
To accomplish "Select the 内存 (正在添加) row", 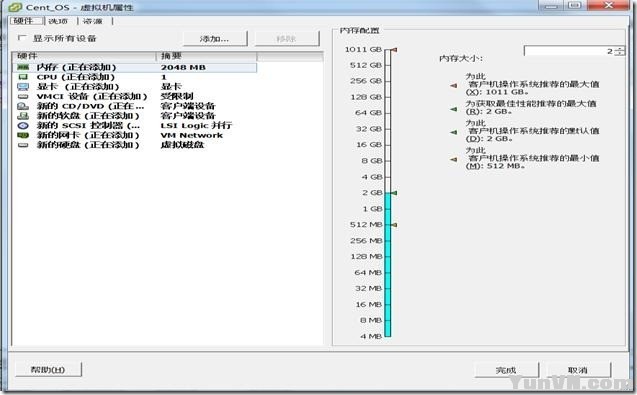I will pos(135,67).
